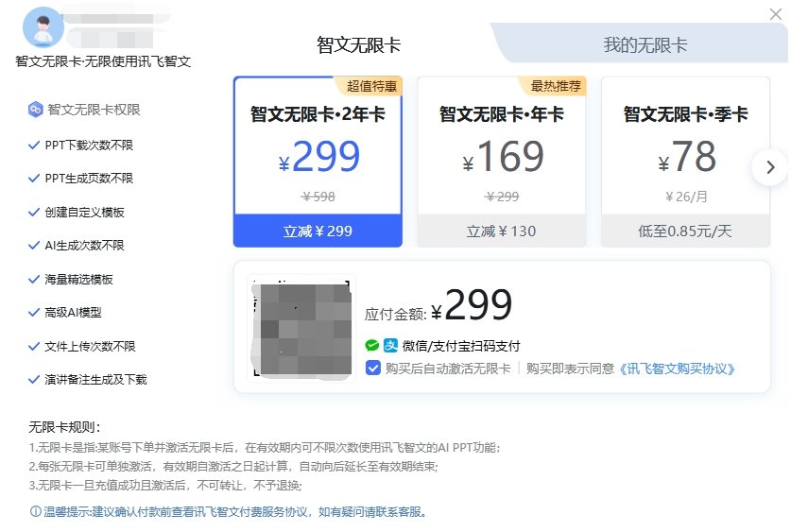Click 微信/支付宝扫码支付 text
Image resolution: width=791 pixels, height=532 pixels.
tap(461, 346)
